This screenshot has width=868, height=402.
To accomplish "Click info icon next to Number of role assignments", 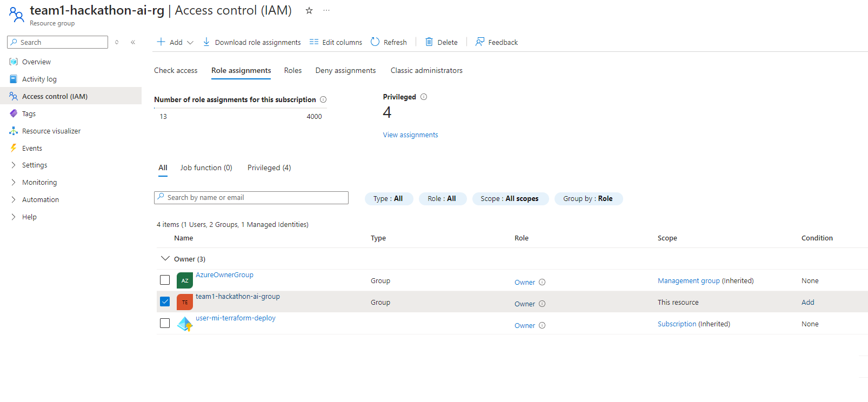I will 323,99.
